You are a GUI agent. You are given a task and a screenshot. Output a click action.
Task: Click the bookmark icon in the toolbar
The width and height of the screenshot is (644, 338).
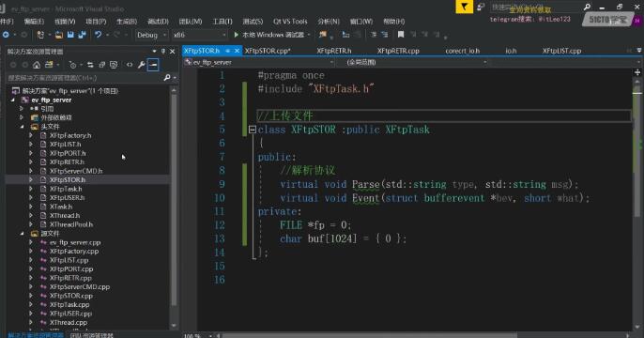401,35
